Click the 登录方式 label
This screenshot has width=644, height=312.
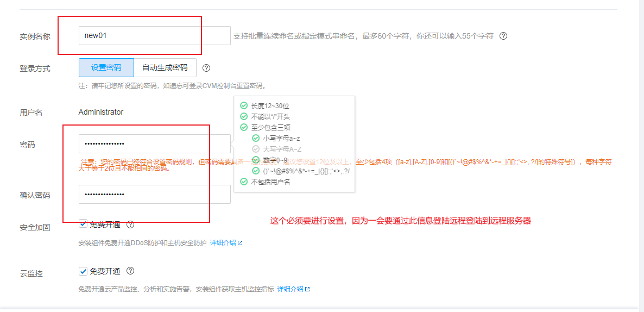[35, 68]
